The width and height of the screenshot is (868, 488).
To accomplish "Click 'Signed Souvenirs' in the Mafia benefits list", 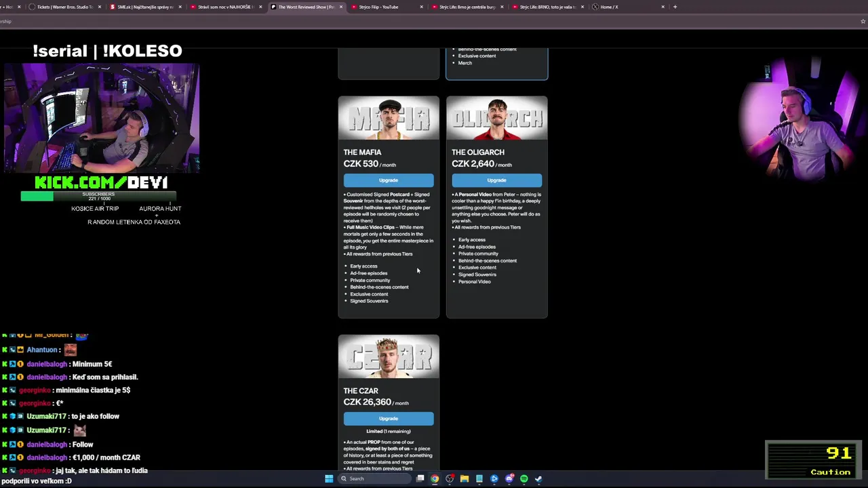I will (369, 301).
